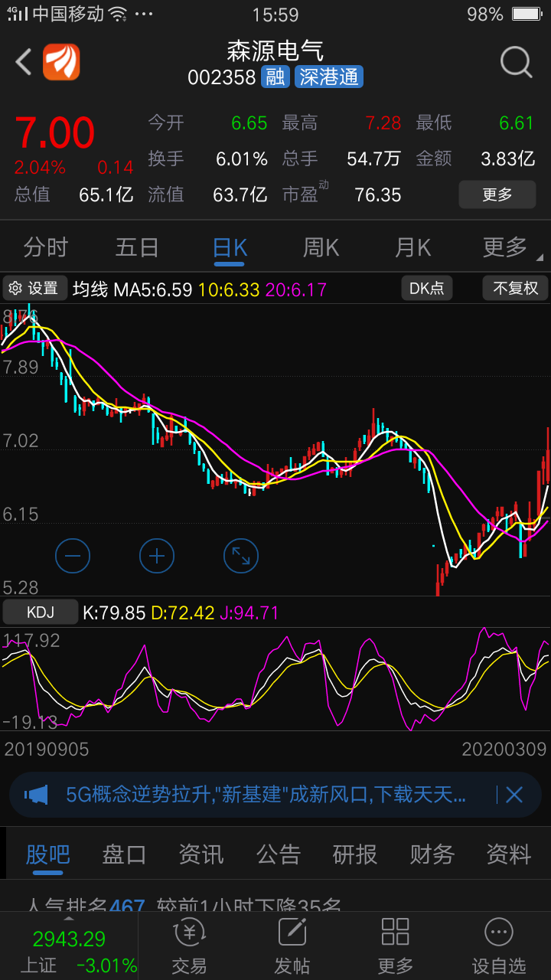Select the 日K chart tab
Image resolution: width=551 pixels, height=980 pixels.
pyautogui.click(x=230, y=247)
